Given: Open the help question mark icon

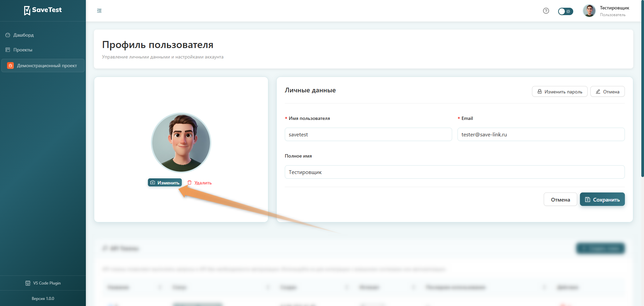Looking at the screenshot, I should click(x=546, y=11).
